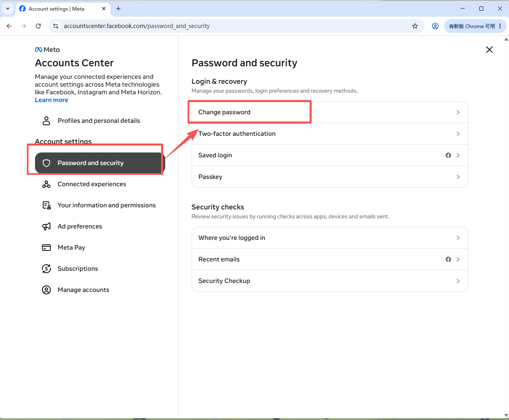Open Change password option
Screen dimensions: 509x420
coord(330,112)
